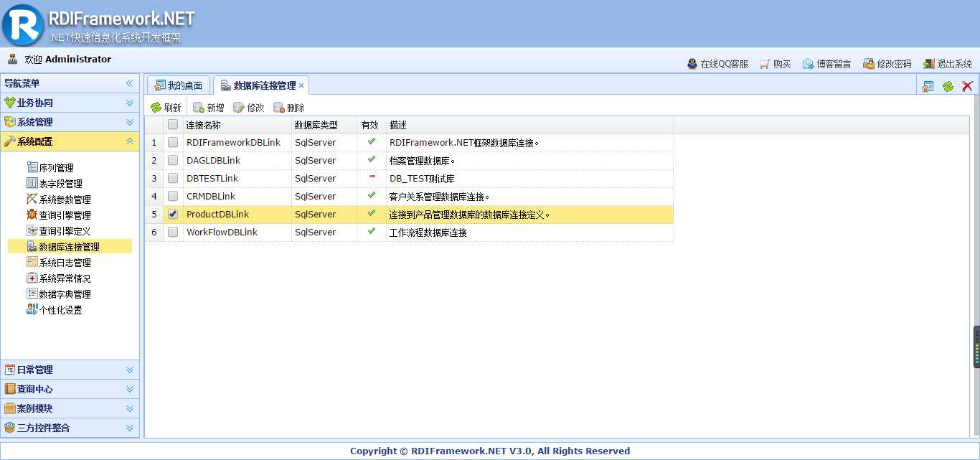Toggle the select-all header checkbox

173,125
